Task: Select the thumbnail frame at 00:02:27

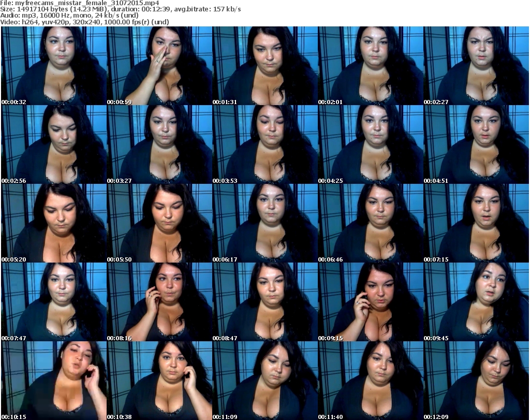Action: (x=476, y=66)
